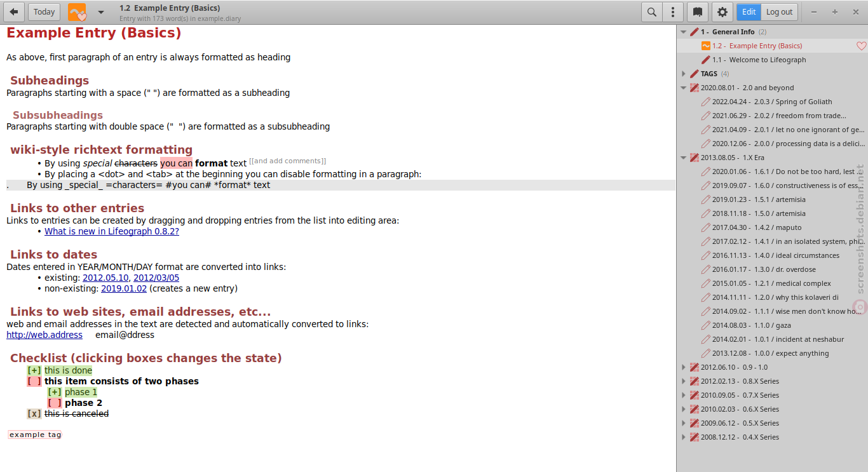Image resolution: width=868 pixels, height=472 pixels.
Task: Click the 'example tag' tag
Action: [x=35, y=435]
